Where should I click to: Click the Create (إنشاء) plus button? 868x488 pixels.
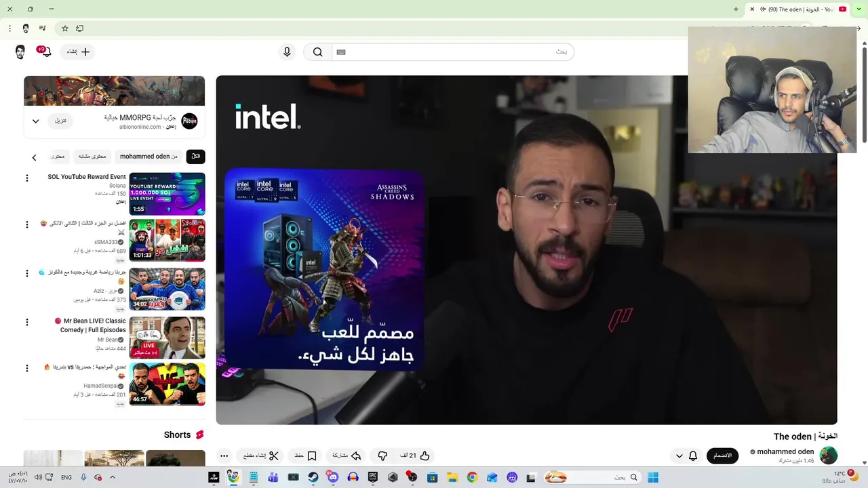[x=78, y=52]
